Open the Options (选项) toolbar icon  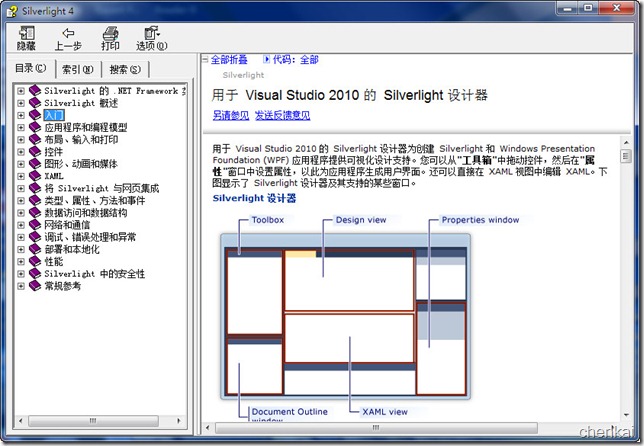152,38
